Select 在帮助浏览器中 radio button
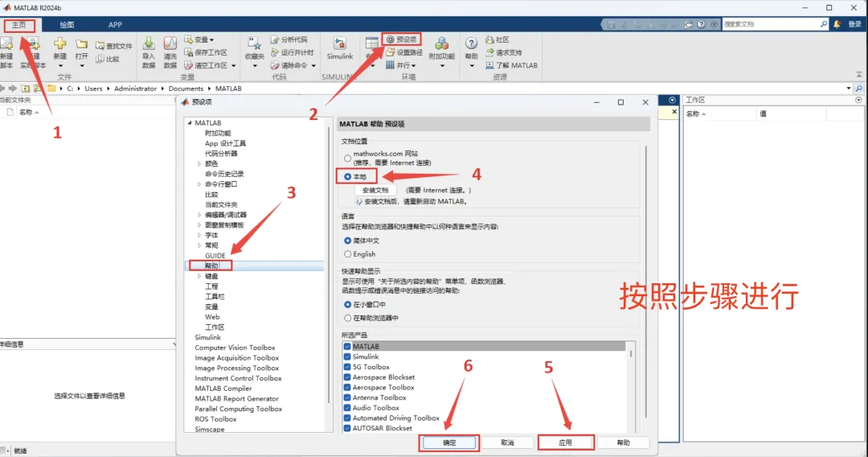 click(x=348, y=318)
